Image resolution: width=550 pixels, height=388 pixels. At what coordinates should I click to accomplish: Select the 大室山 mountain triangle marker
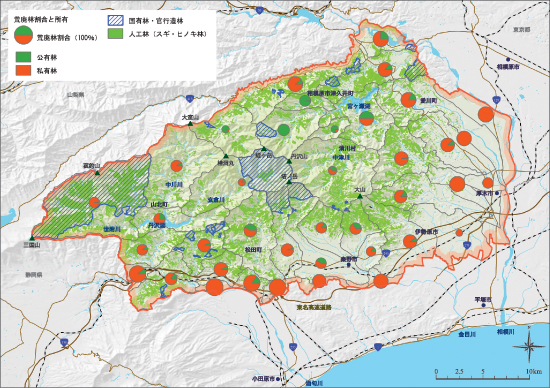[190, 123]
